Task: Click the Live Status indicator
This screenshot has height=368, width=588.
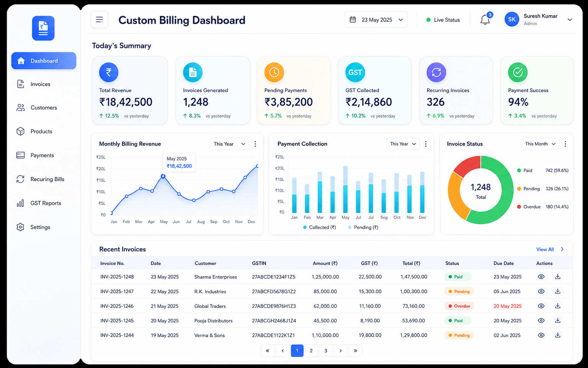Action: coord(443,20)
